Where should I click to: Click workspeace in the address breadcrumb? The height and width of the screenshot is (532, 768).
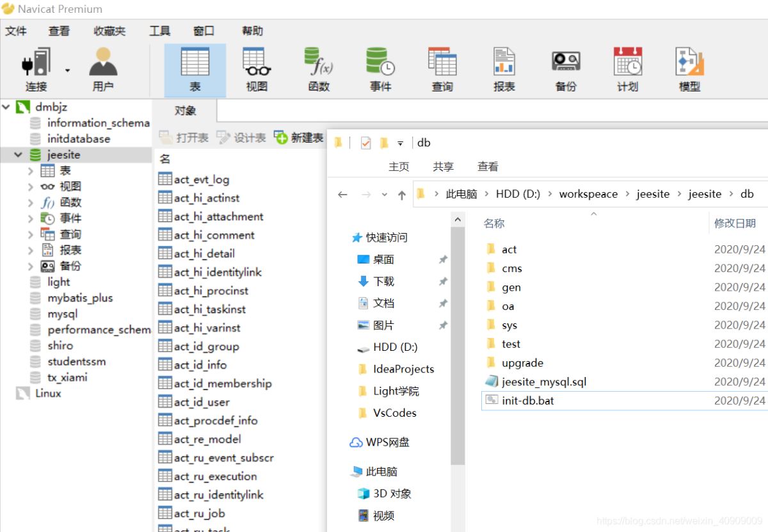click(x=588, y=194)
